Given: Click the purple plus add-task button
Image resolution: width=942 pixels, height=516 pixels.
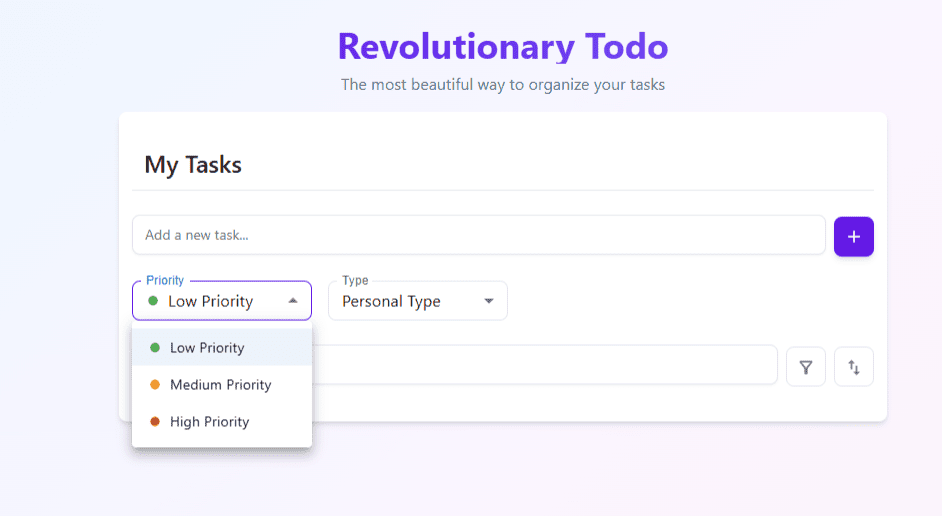Looking at the screenshot, I should tap(853, 237).
